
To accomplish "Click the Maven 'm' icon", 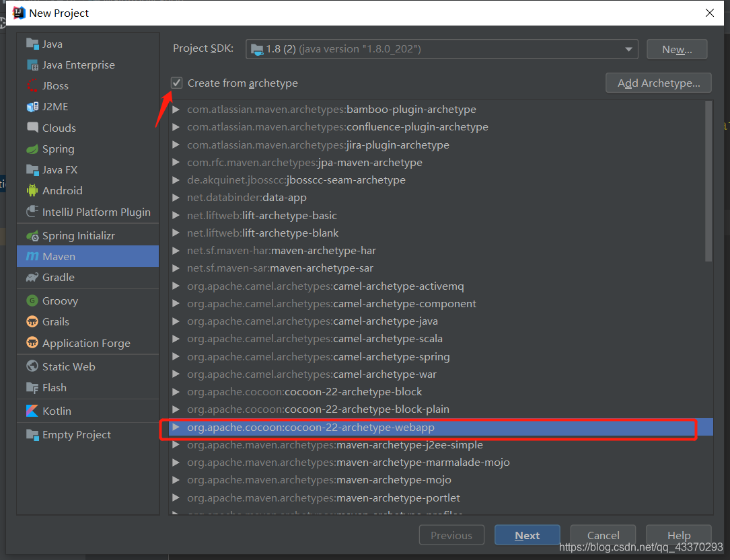I will tap(32, 256).
